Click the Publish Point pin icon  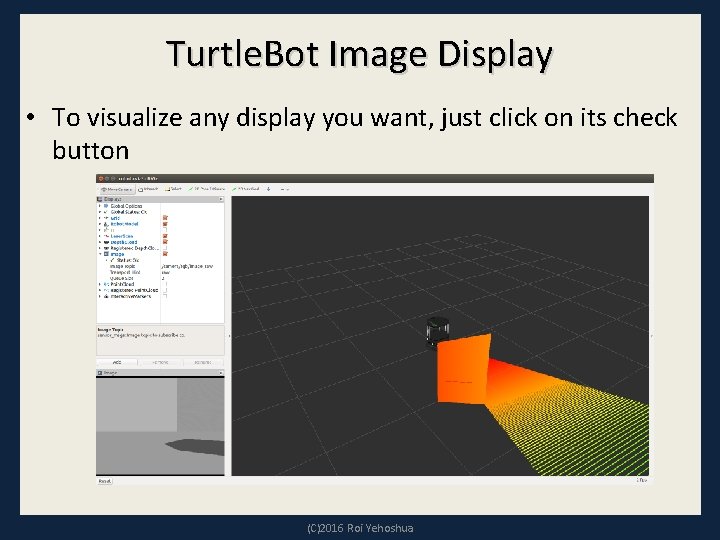[269, 189]
